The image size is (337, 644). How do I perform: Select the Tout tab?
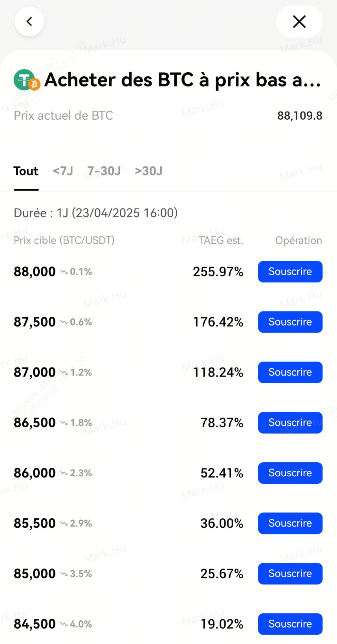[26, 171]
